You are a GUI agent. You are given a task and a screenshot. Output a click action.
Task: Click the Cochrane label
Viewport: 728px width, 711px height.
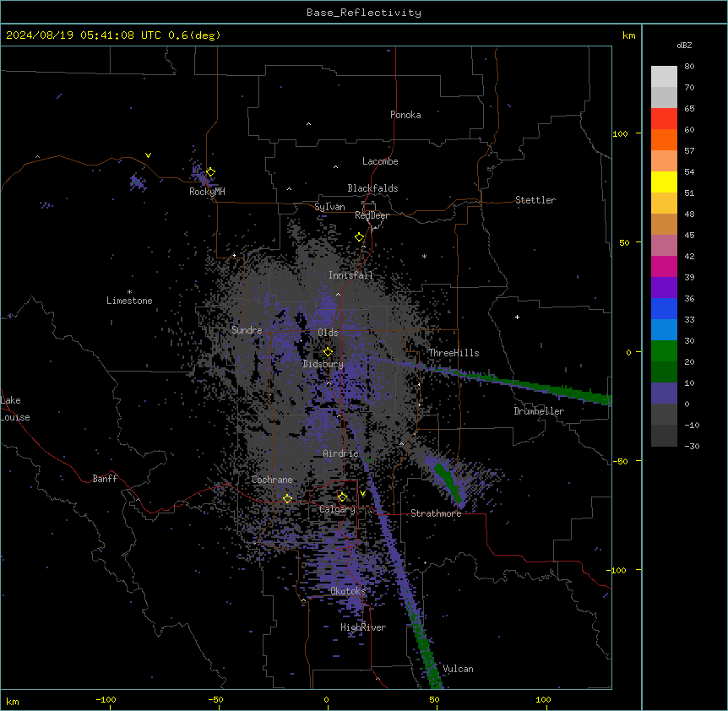tap(272, 480)
